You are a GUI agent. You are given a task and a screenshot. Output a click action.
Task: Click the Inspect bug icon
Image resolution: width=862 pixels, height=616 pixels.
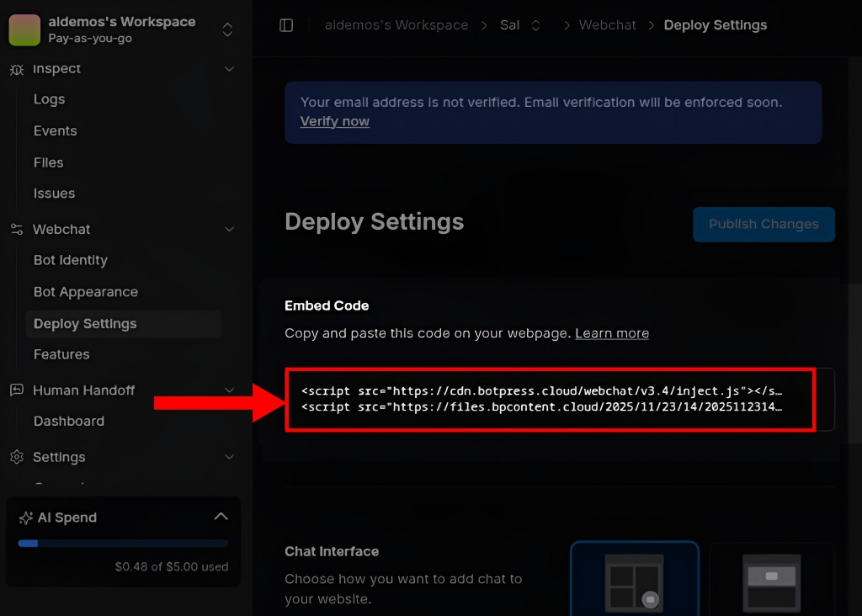tap(17, 70)
